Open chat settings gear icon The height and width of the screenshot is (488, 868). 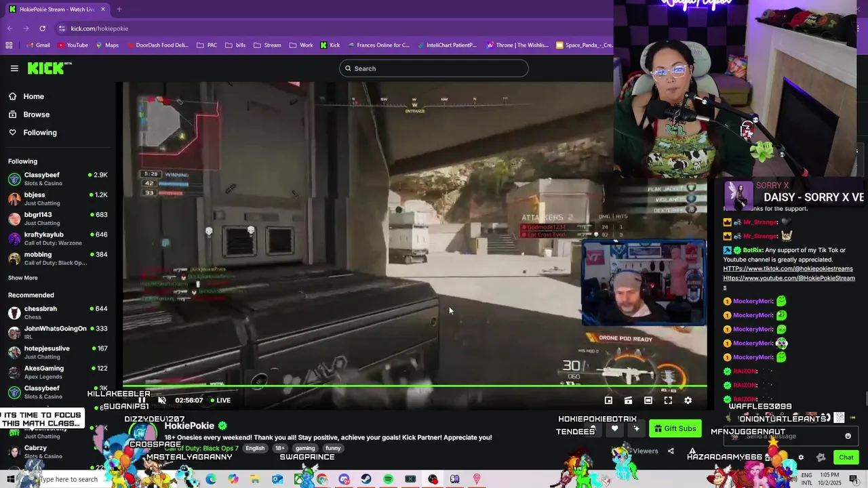(801, 457)
